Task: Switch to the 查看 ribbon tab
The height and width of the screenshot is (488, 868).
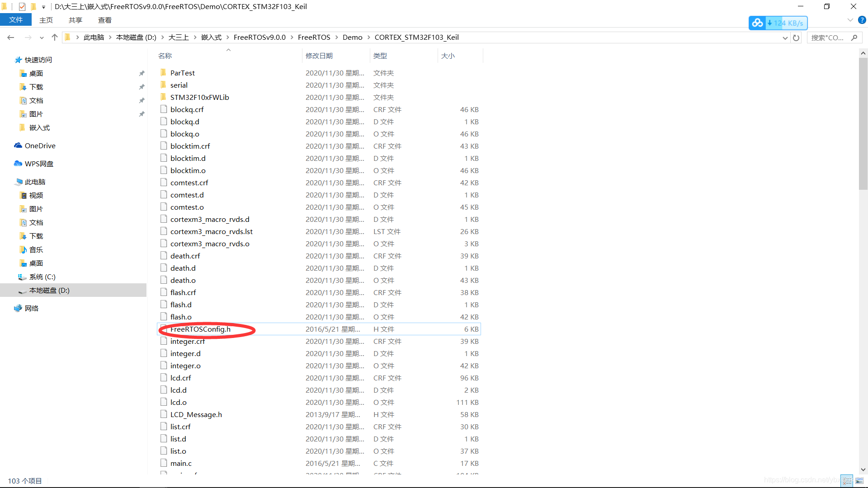Action: coord(105,20)
